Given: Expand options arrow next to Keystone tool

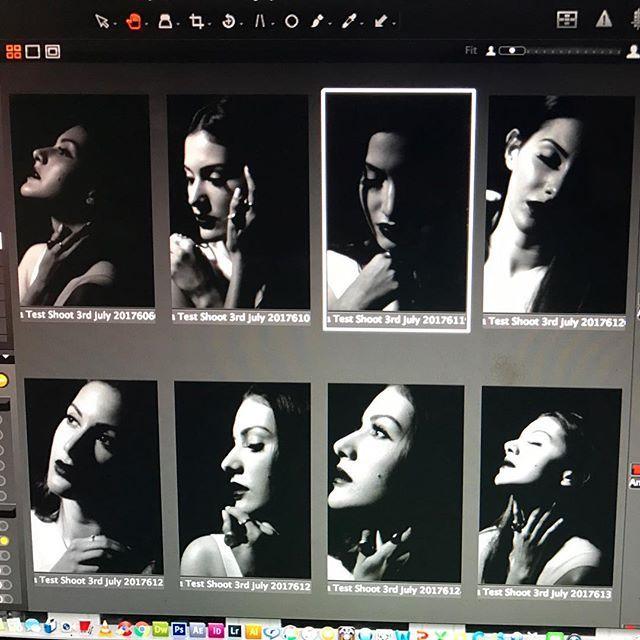Looking at the screenshot, I should click(x=272, y=24).
